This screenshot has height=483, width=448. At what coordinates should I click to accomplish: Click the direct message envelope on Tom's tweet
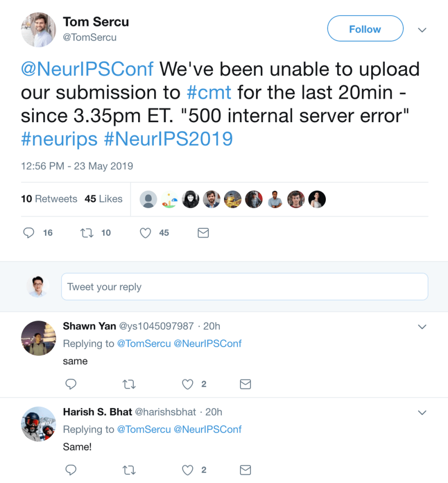tap(203, 233)
